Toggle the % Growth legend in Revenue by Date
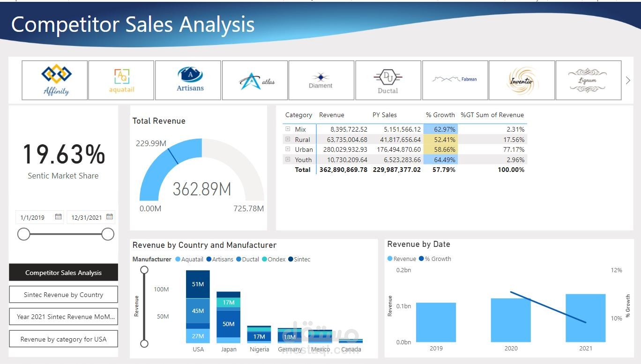The image size is (641, 364). 435,259
